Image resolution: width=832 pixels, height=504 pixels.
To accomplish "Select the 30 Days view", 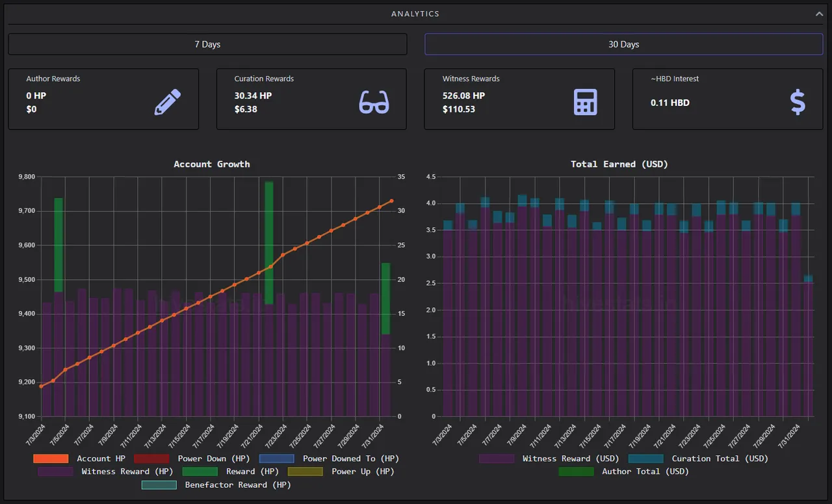I will pyautogui.click(x=624, y=44).
